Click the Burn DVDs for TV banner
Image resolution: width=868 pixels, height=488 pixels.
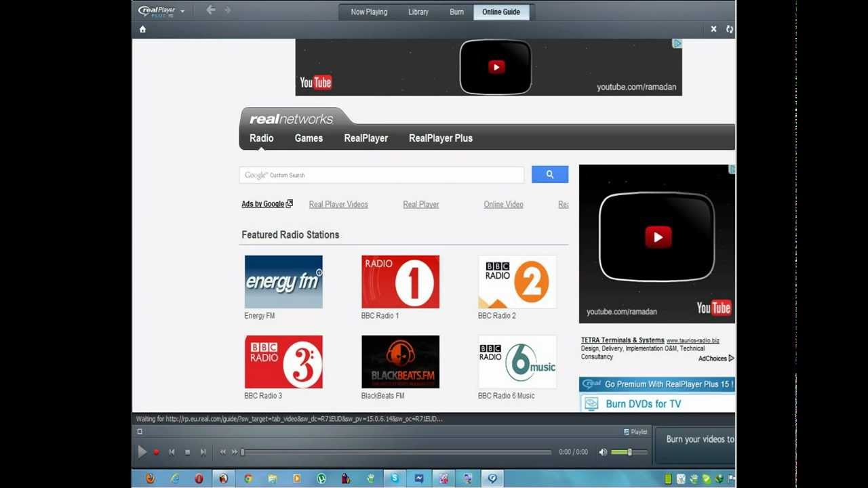[x=657, y=404]
